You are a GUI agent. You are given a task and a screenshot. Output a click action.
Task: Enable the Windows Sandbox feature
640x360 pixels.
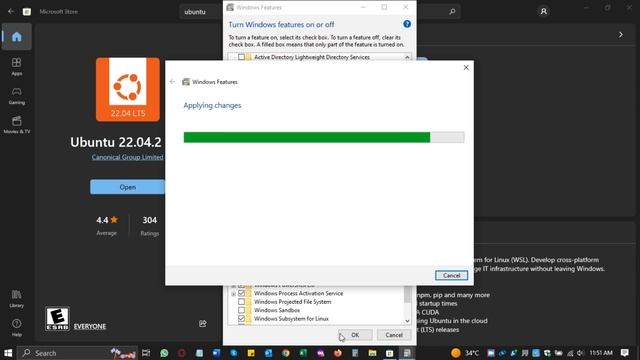click(241, 310)
